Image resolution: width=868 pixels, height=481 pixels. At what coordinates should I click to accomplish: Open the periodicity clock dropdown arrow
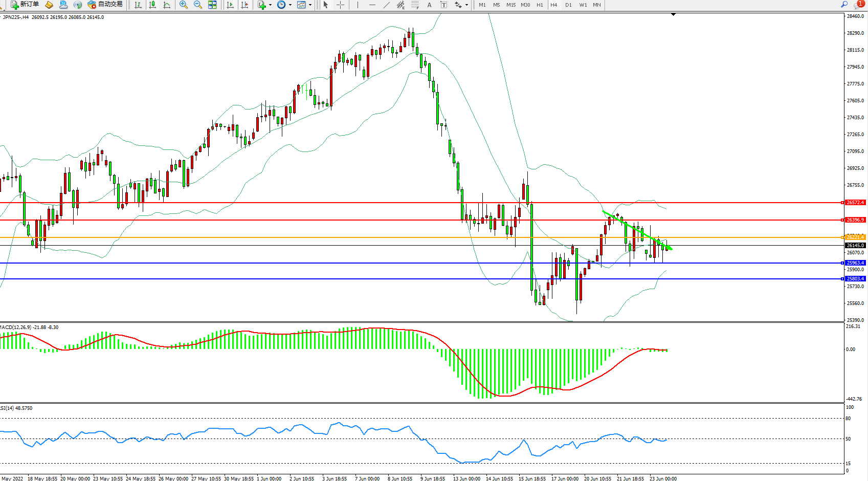[290, 5]
